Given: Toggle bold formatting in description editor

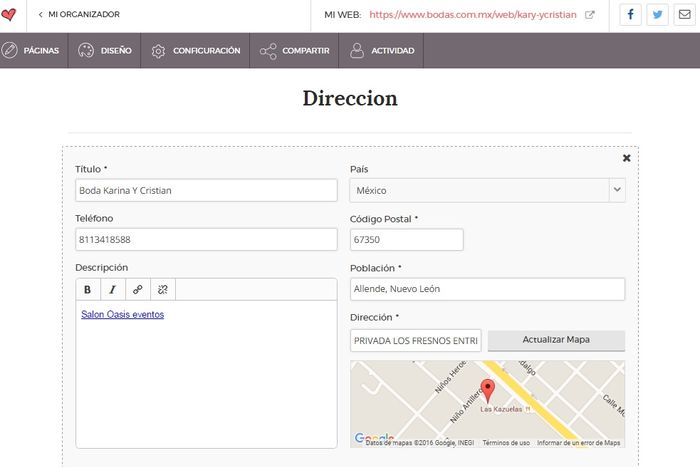Looking at the screenshot, I should pos(88,290).
